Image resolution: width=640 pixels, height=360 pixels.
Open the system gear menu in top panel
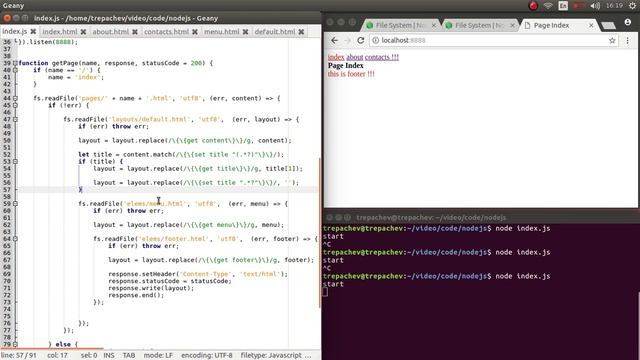click(x=632, y=6)
